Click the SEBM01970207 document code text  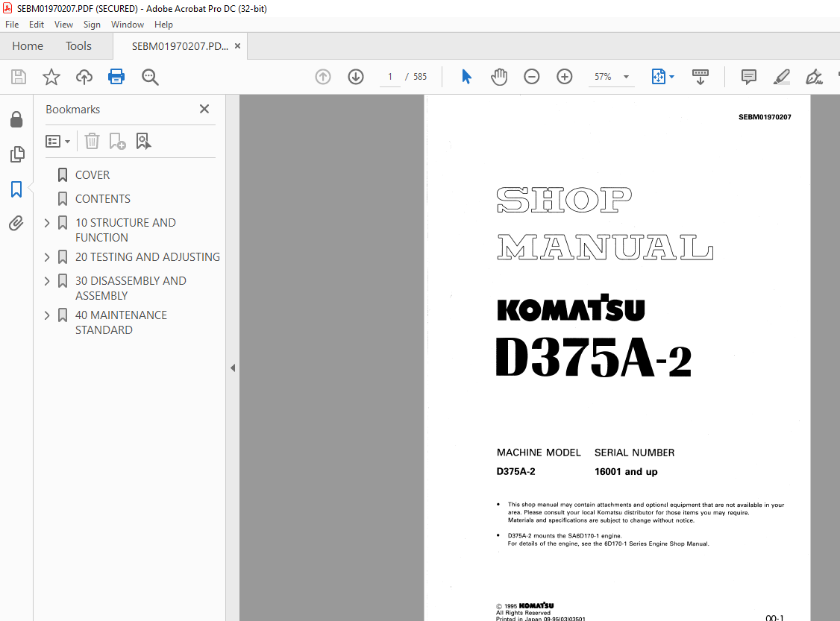coord(765,117)
